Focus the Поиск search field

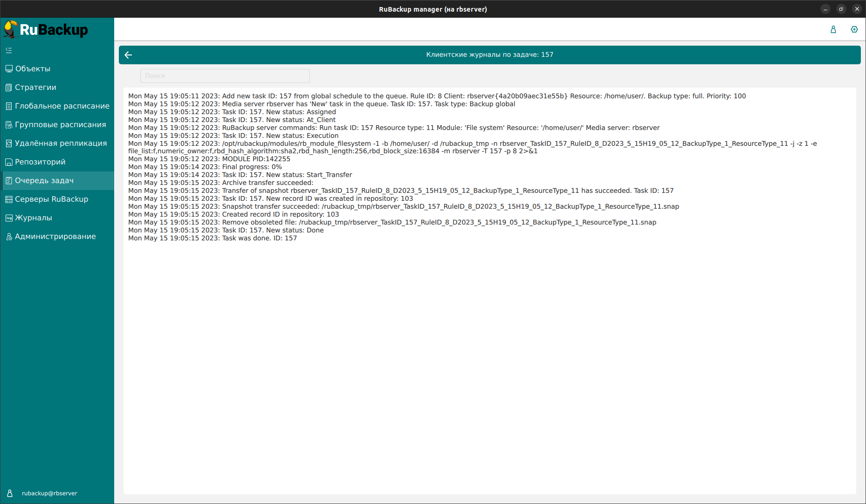coord(225,76)
